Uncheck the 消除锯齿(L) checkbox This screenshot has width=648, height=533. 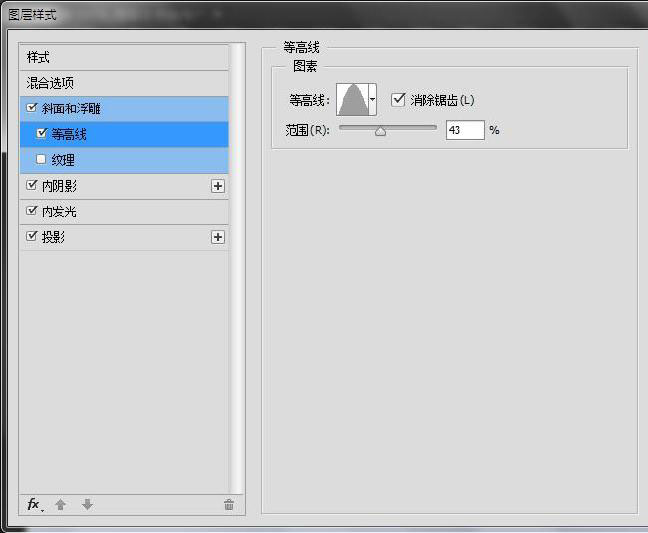tap(398, 100)
